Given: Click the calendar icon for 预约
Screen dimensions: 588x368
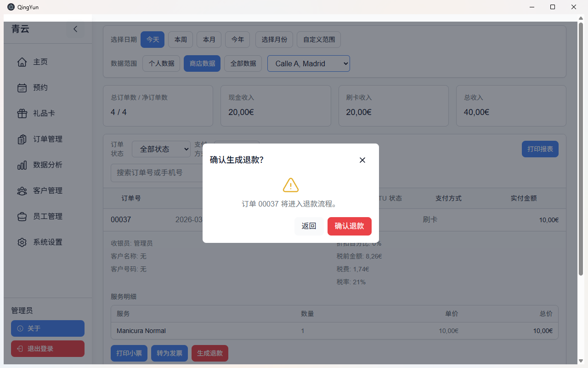Looking at the screenshot, I should click(22, 88).
